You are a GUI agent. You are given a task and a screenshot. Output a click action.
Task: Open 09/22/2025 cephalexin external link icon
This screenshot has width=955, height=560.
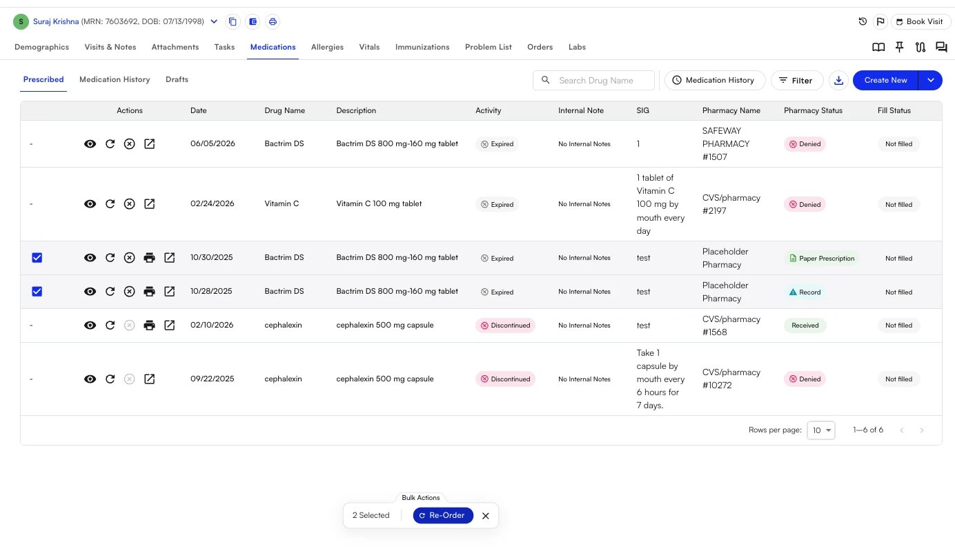pos(149,379)
